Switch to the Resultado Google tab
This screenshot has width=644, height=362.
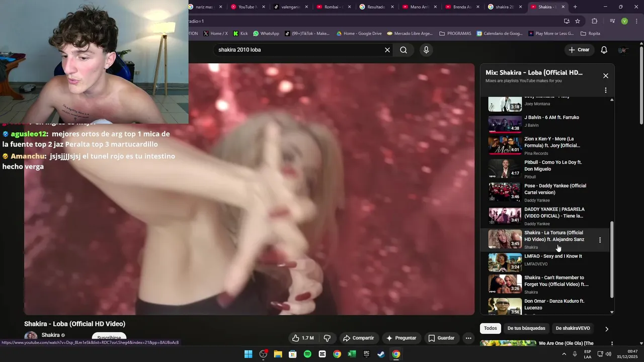(375, 7)
